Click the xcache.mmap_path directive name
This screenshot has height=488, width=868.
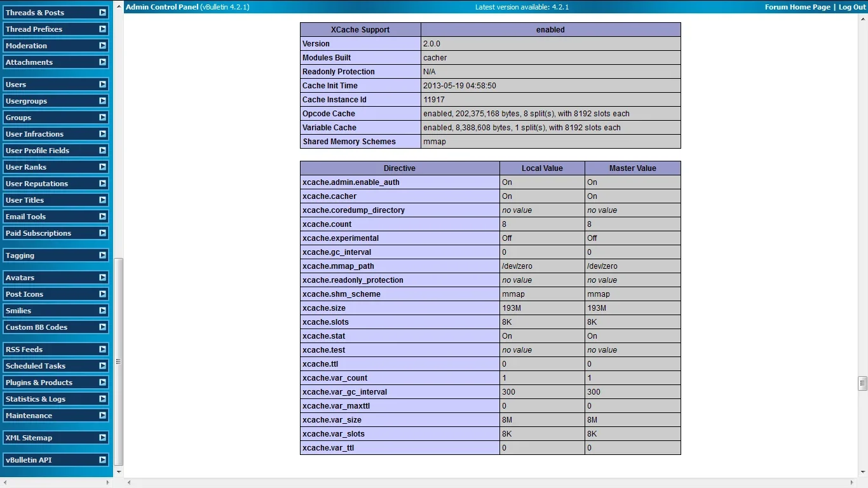pyautogui.click(x=338, y=266)
